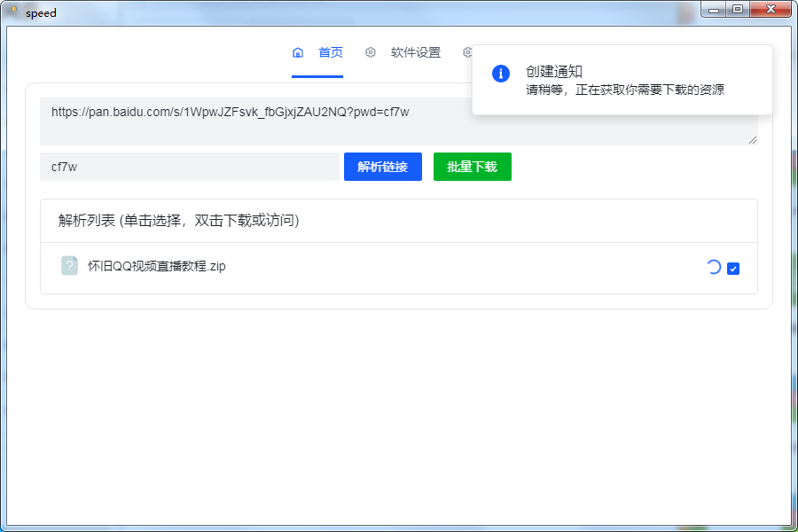Maximize the speed window
This screenshot has height=532, width=798.
pyautogui.click(x=738, y=10)
